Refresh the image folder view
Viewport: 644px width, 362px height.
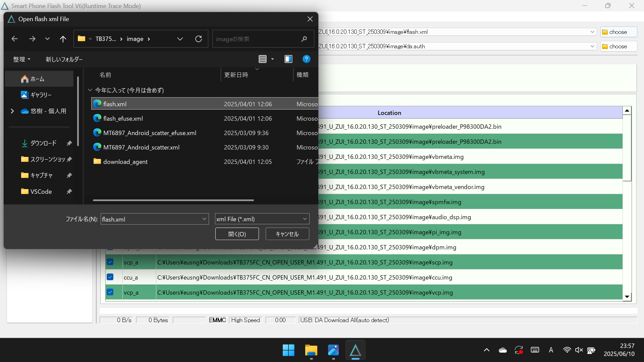pyautogui.click(x=199, y=39)
